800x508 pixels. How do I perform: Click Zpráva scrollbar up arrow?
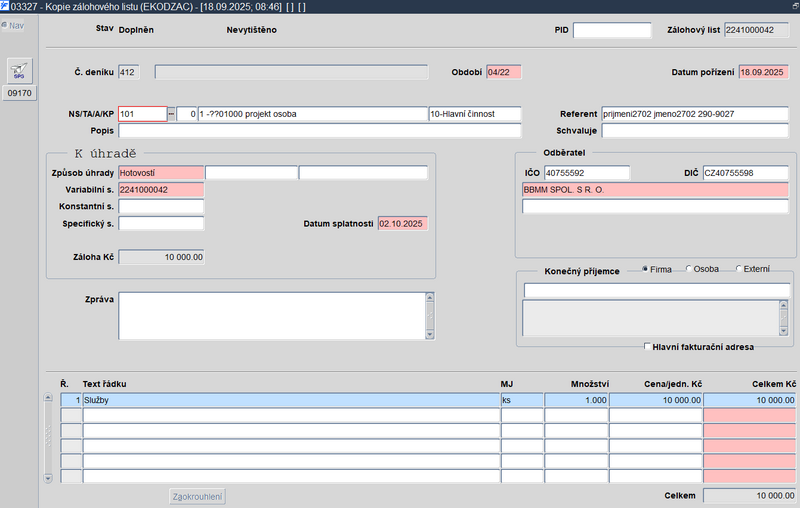[x=430, y=297]
